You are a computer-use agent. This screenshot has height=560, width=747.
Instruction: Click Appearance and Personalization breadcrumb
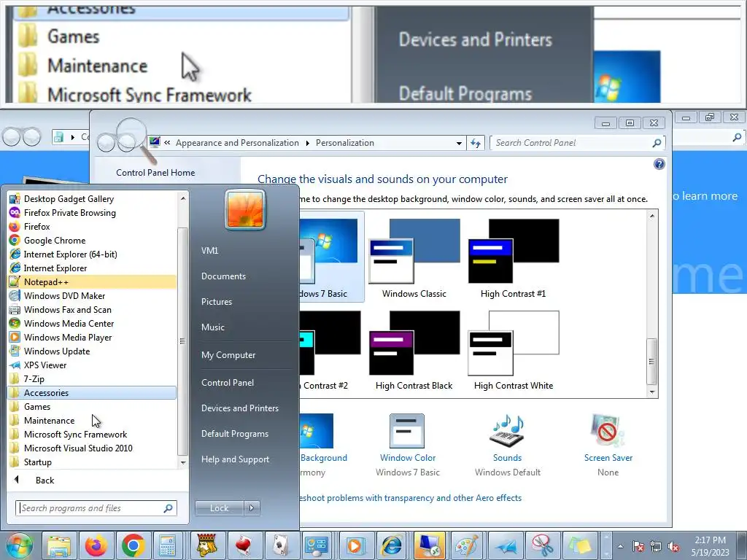pos(237,143)
